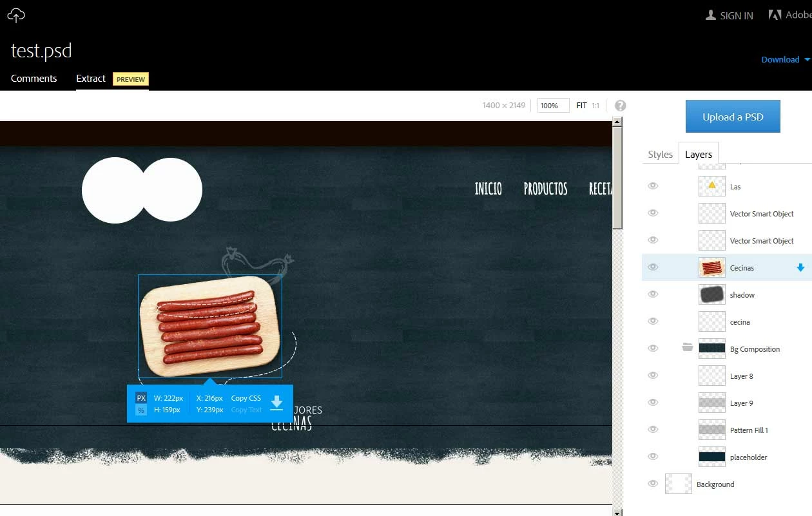Click INICIO in the canvas navigation
Image resolution: width=812 pixels, height=516 pixels.
(x=488, y=189)
